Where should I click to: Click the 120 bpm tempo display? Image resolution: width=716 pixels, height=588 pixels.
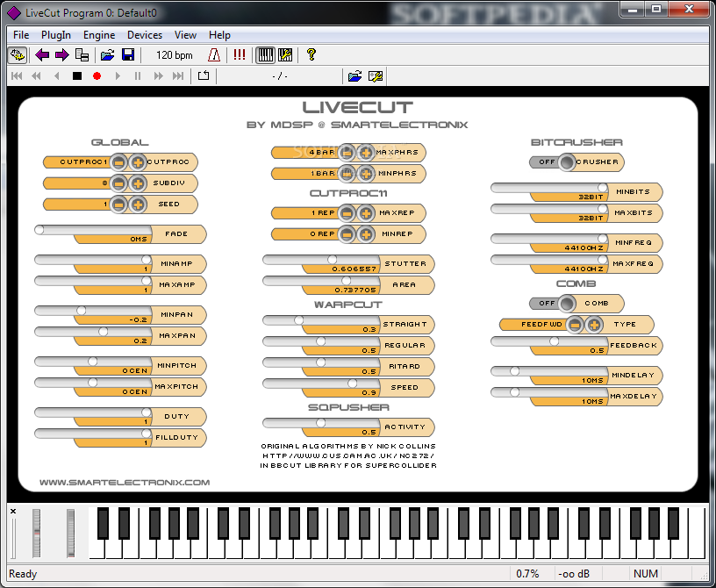(x=174, y=55)
